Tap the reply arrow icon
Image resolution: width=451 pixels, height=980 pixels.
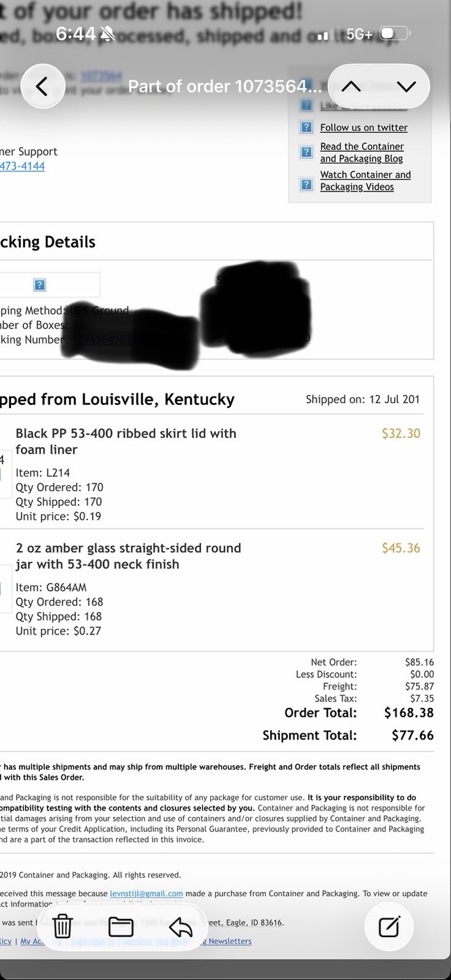pos(180,926)
